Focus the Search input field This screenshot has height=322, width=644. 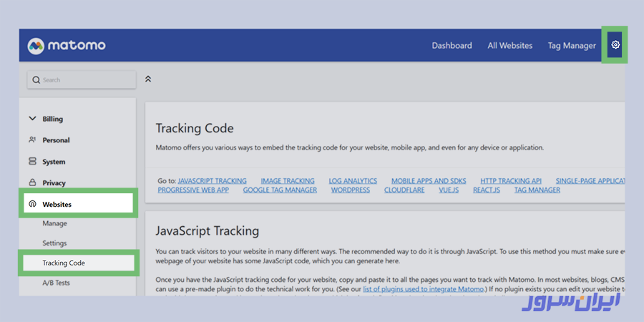(86, 80)
